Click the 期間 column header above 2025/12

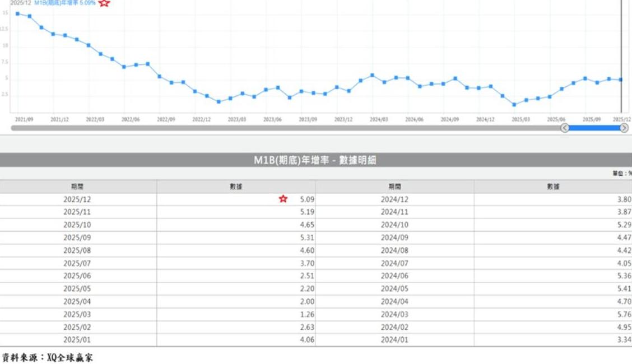point(77,186)
